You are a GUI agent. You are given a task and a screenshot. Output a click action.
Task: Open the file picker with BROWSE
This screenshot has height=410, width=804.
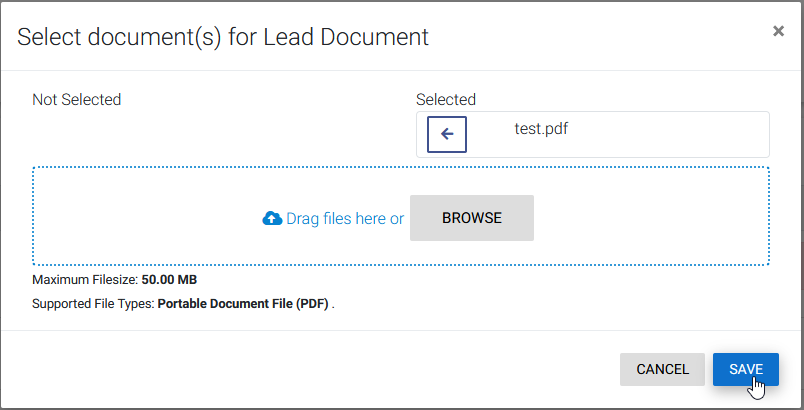472,218
